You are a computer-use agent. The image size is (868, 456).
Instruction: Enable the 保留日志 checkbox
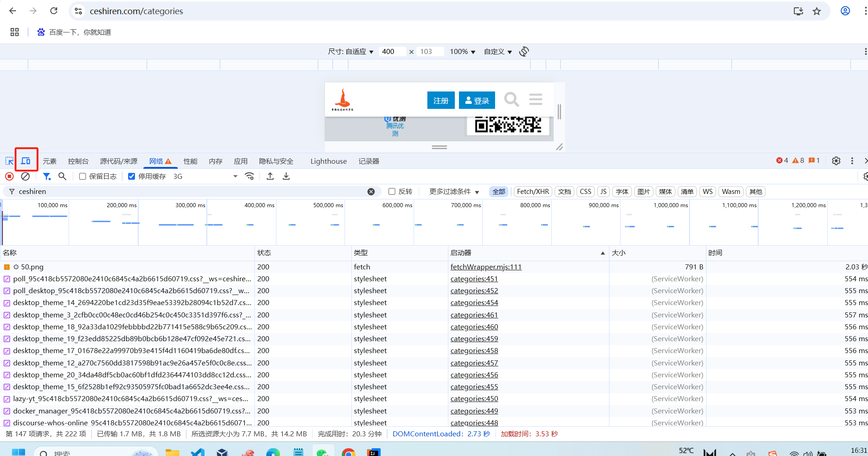coord(83,177)
